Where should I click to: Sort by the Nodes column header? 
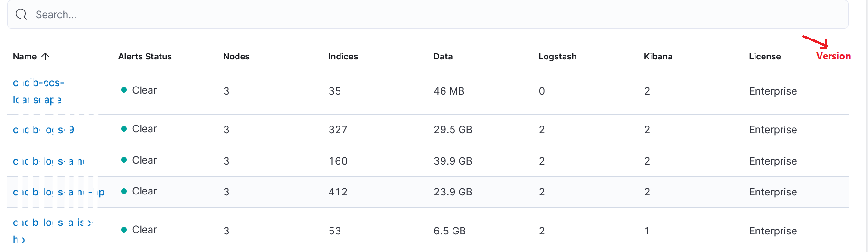[236, 57]
